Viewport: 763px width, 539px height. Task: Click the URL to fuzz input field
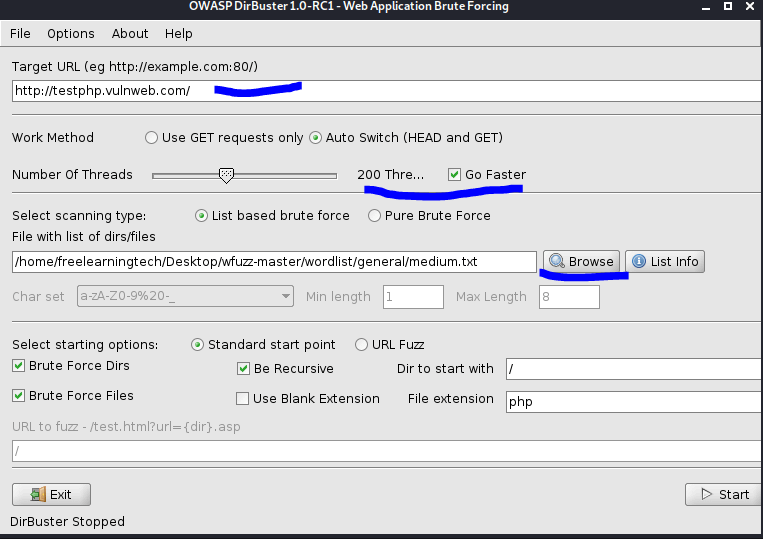coord(387,451)
